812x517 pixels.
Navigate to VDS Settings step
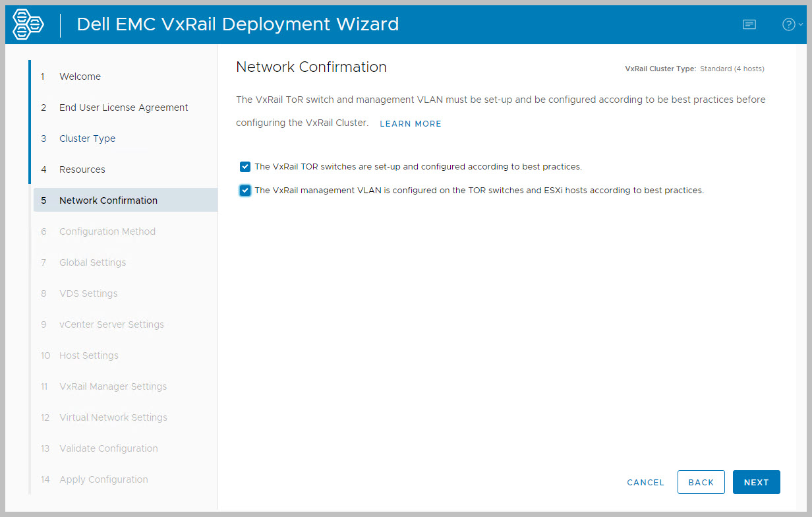pyautogui.click(x=88, y=293)
